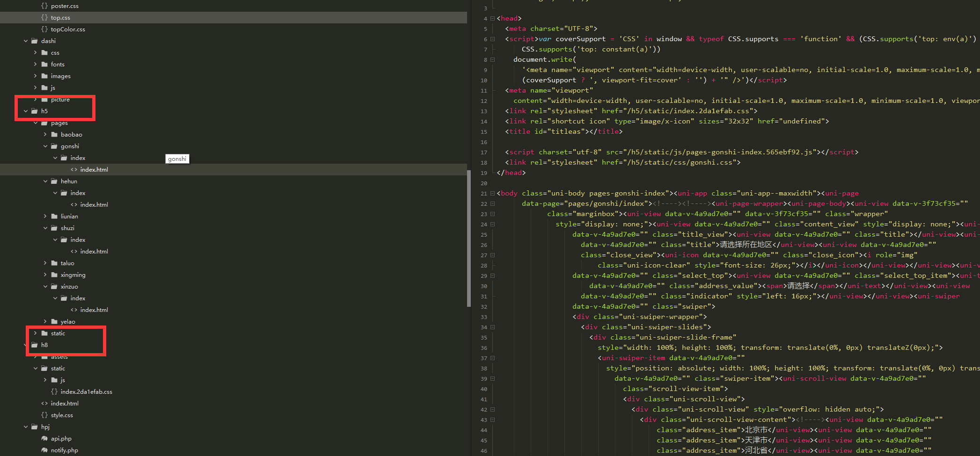Click the taluo folder icon

pyautogui.click(x=54, y=263)
